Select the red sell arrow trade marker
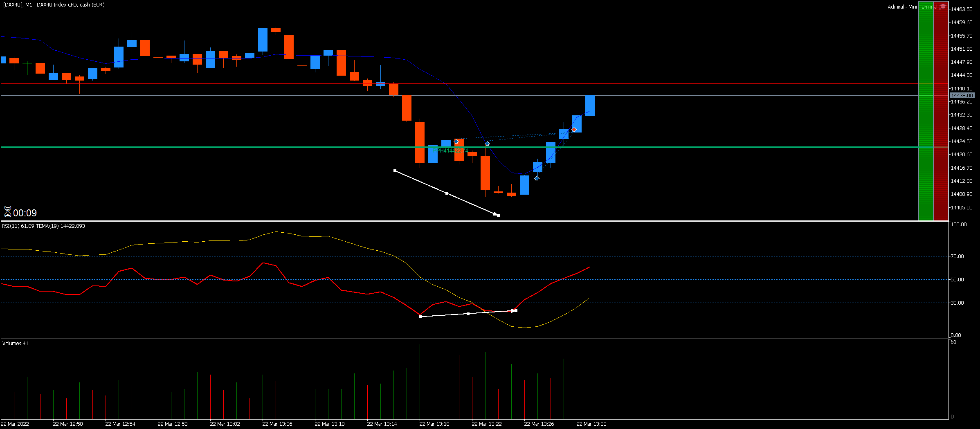 tap(574, 130)
